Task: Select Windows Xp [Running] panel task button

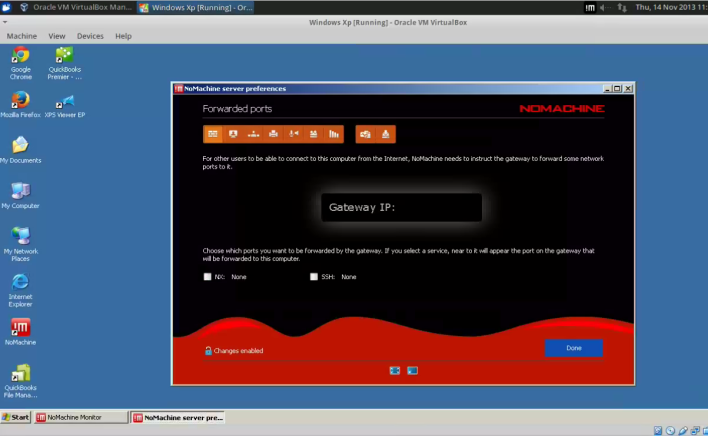Action: coord(196,7)
